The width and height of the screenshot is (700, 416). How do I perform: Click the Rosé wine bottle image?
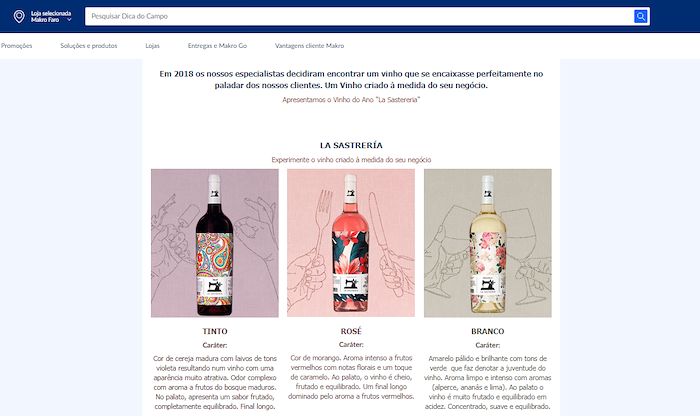(x=351, y=243)
